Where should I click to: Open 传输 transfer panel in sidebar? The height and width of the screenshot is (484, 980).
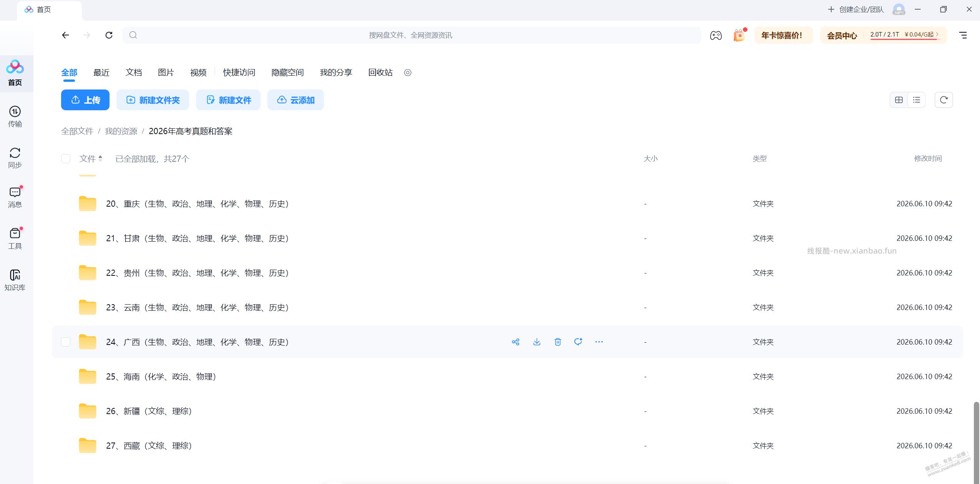[15, 116]
